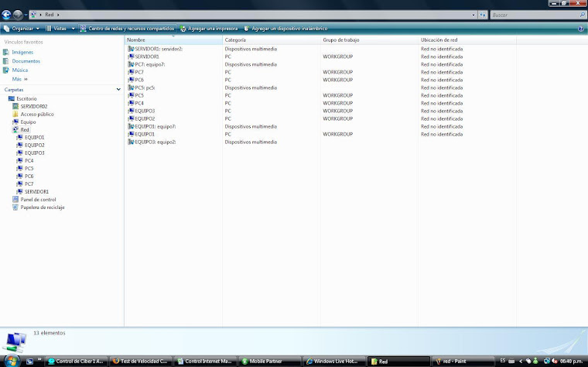Select PC5: pc5: multimedia device icon
The width and height of the screenshot is (588, 367).
tap(131, 87)
